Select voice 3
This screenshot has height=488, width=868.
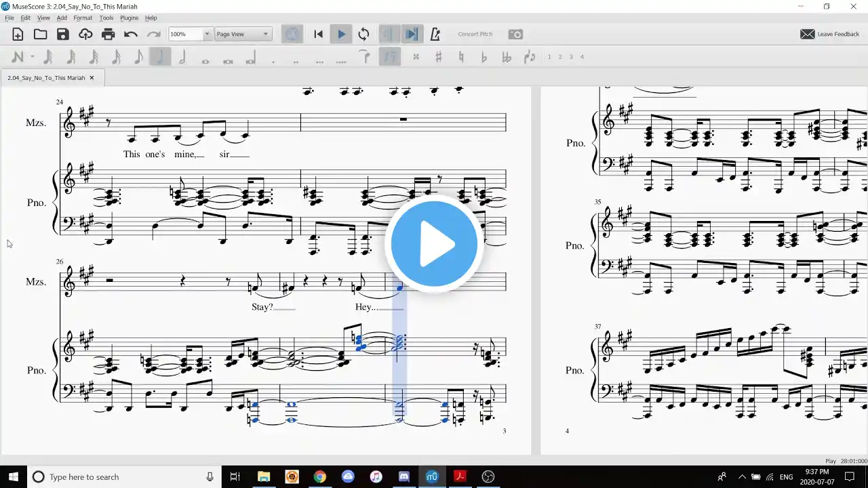tap(571, 57)
